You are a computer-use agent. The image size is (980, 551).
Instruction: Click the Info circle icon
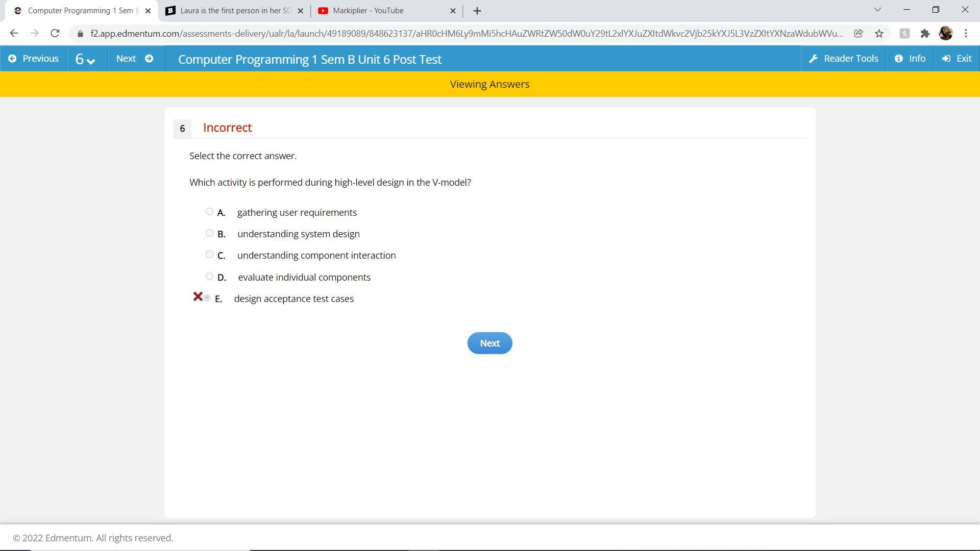[898, 59]
